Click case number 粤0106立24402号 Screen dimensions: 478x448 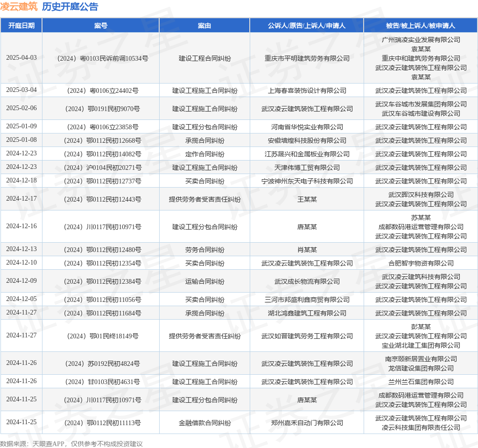click(103, 91)
